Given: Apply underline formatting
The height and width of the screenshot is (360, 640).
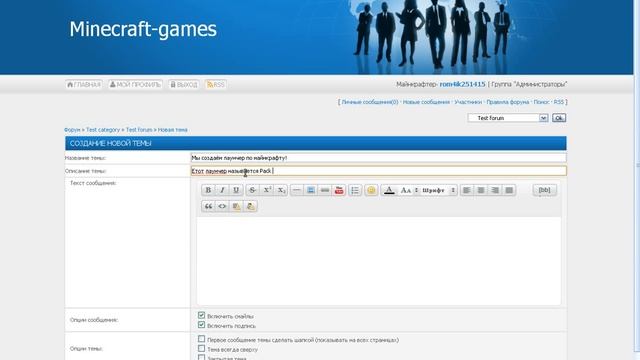Looking at the screenshot, I should point(236,190).
